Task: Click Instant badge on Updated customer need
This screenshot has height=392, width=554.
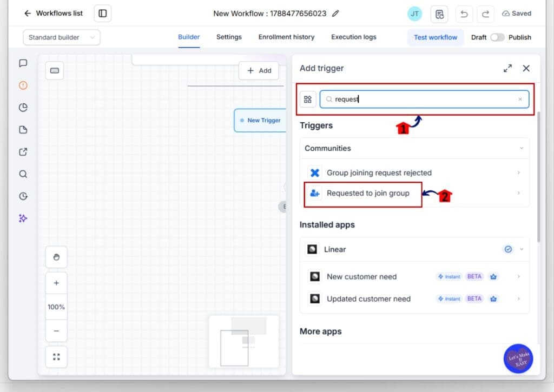Action: click(x=449, y=299)
